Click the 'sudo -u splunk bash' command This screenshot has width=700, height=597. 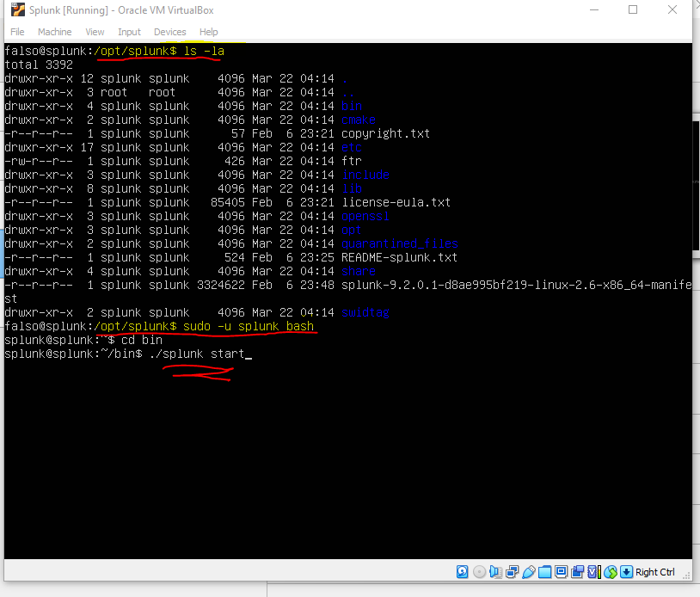point(249,326)
